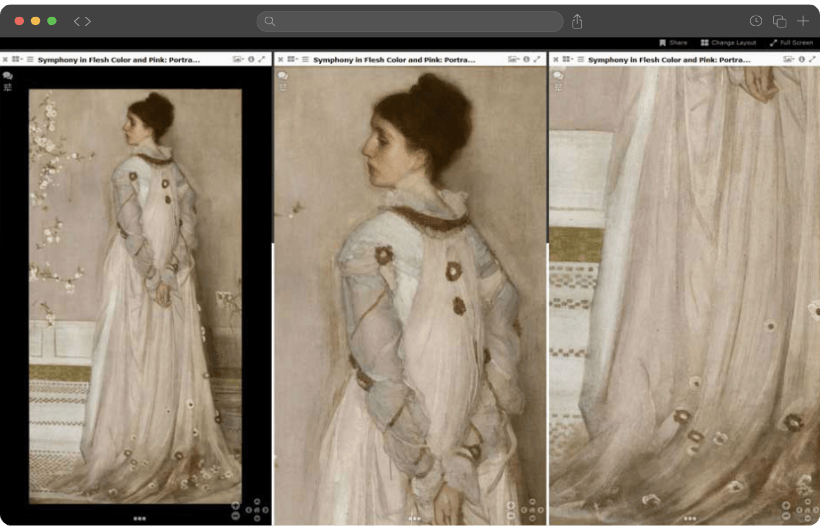Click the Share bookmark button

click(x=674, y=42)
